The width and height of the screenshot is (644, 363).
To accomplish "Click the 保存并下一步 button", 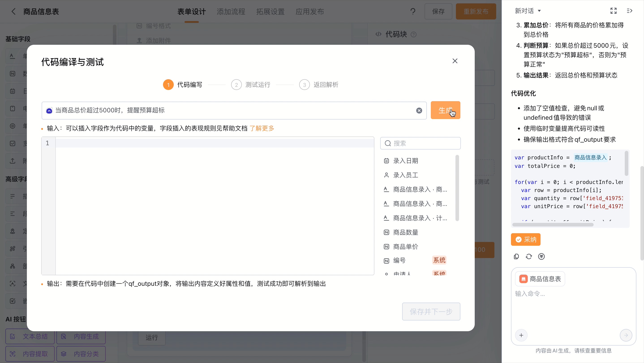I will pos(431,312).
